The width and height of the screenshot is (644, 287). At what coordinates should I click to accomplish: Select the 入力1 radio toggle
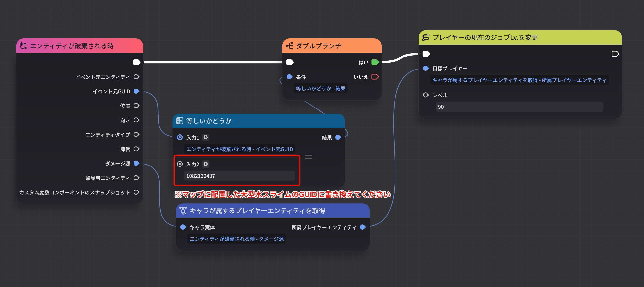pyautogui.click(x=179, y=137)
